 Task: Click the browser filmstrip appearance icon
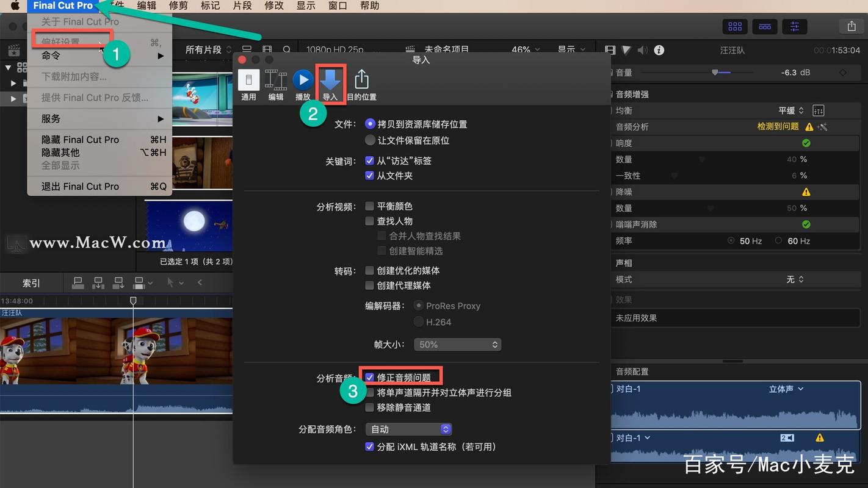267,50
